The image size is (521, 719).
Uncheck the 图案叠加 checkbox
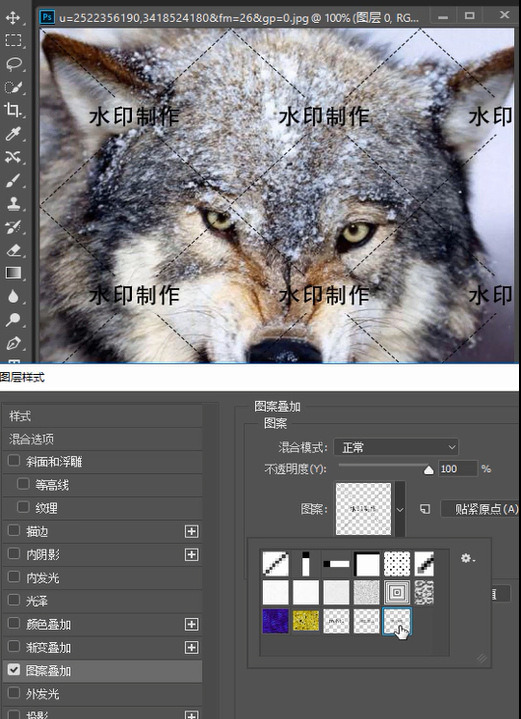[x=14, y=670]
